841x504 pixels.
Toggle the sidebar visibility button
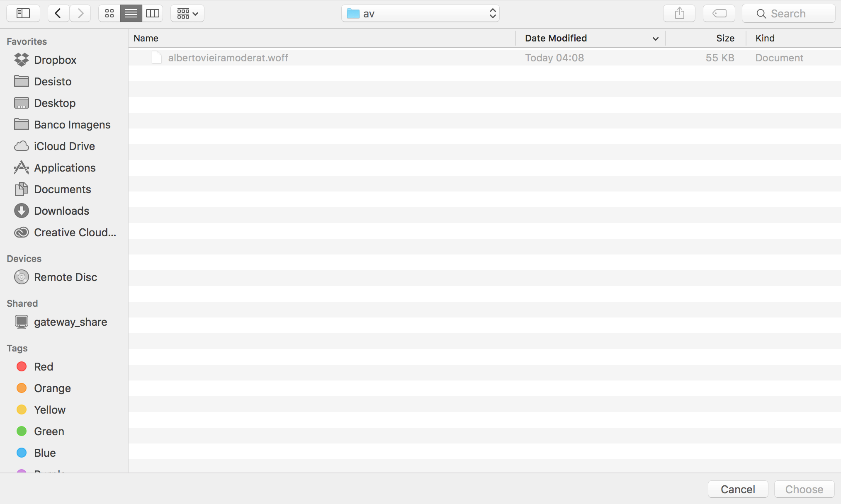pyautogui.click(x=23, y=13)
